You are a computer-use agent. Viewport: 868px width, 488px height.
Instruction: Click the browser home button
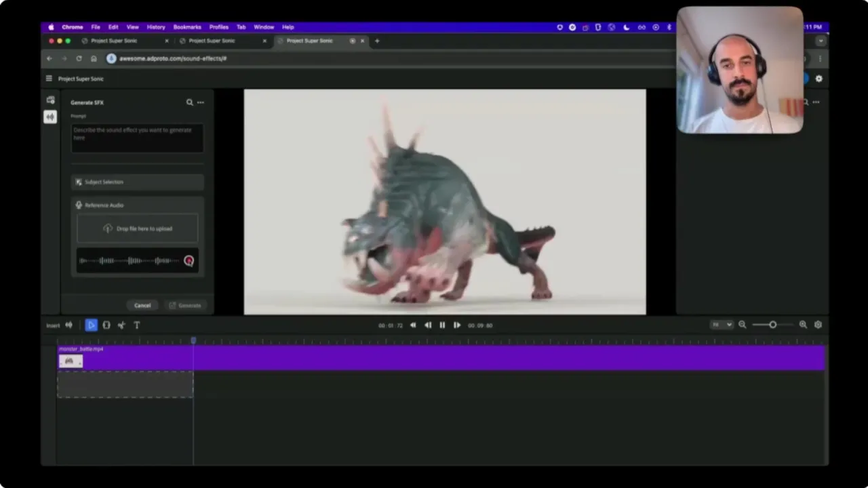94,58
